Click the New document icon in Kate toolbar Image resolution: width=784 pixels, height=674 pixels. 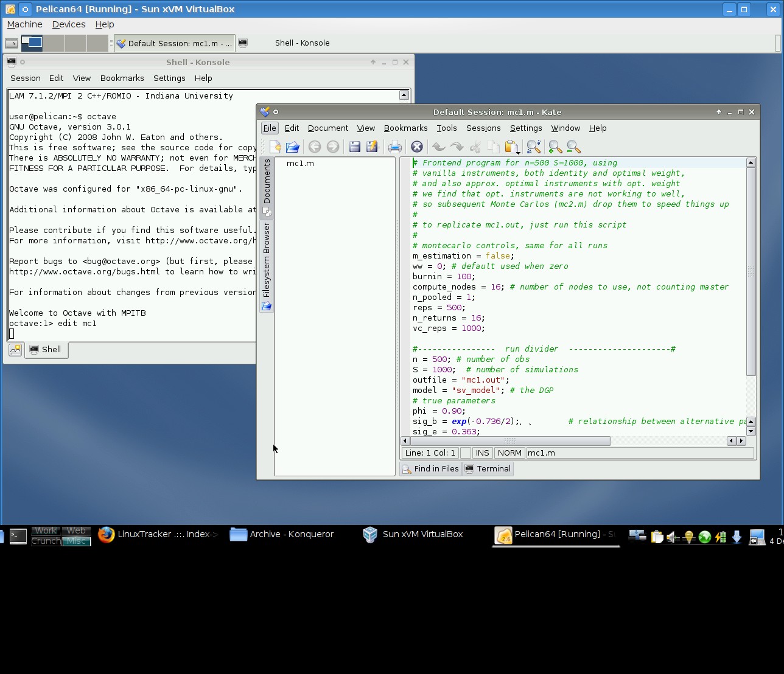[x=275, y=147]
